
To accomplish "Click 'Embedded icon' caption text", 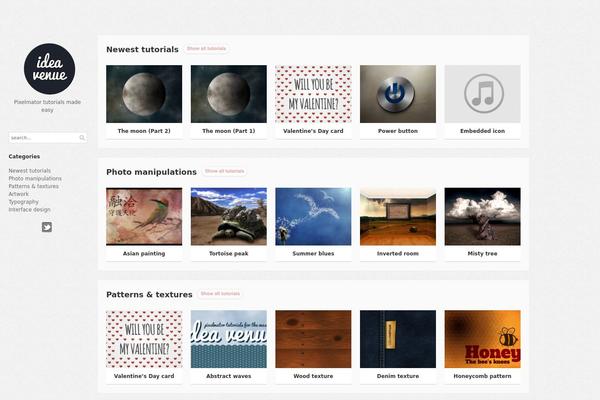I will (x=483, y=131).
